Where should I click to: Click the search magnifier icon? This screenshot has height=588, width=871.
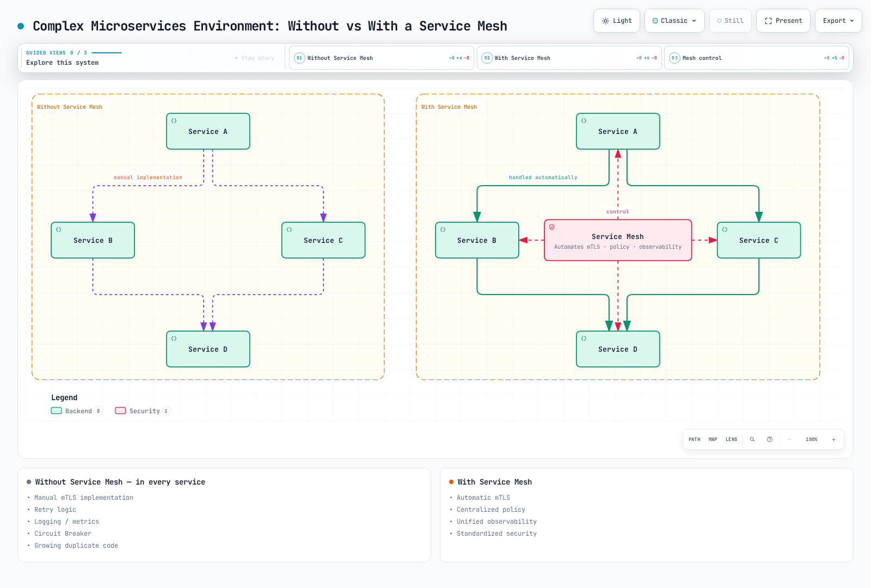pyautogui.click(x=752, y=439)
